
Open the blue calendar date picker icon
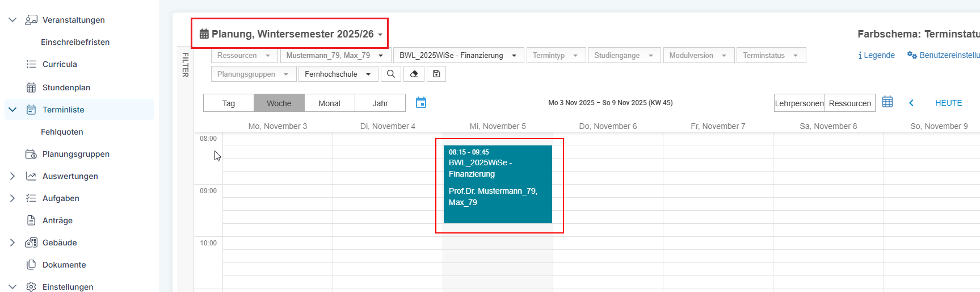tap(421, 102)
